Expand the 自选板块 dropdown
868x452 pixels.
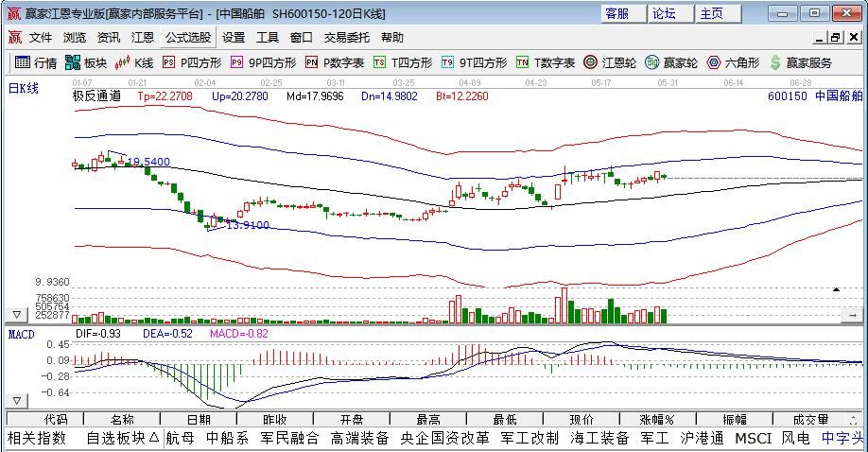tap(123, 438)
